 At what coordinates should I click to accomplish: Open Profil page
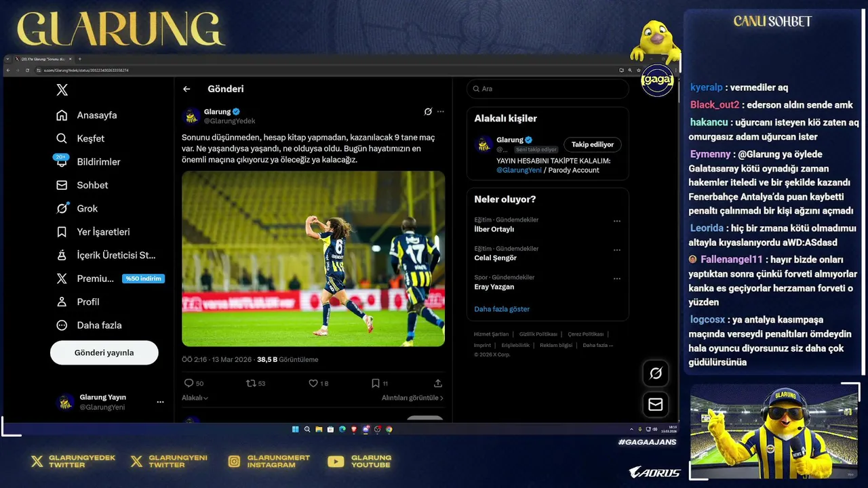pyautogui.click(x=77, y=302)
